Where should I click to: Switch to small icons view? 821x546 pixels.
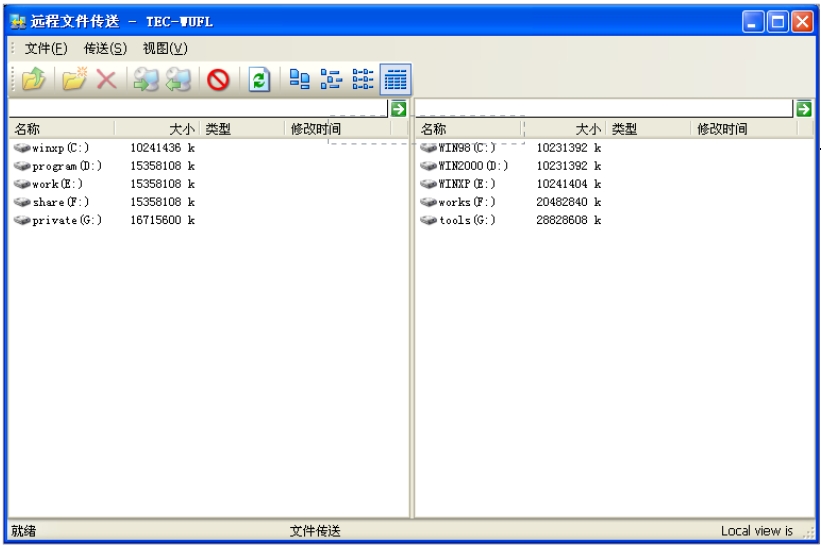coord(330,80)
